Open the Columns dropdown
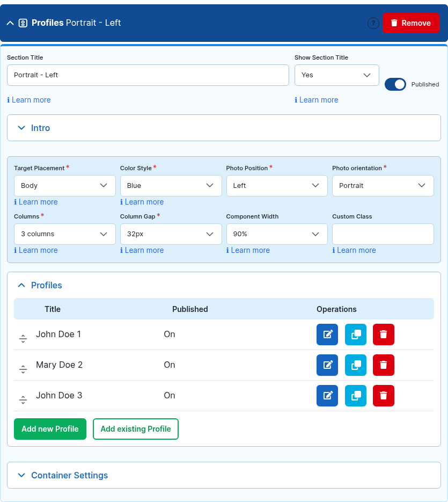448x502 pixels. pos(64,234)
